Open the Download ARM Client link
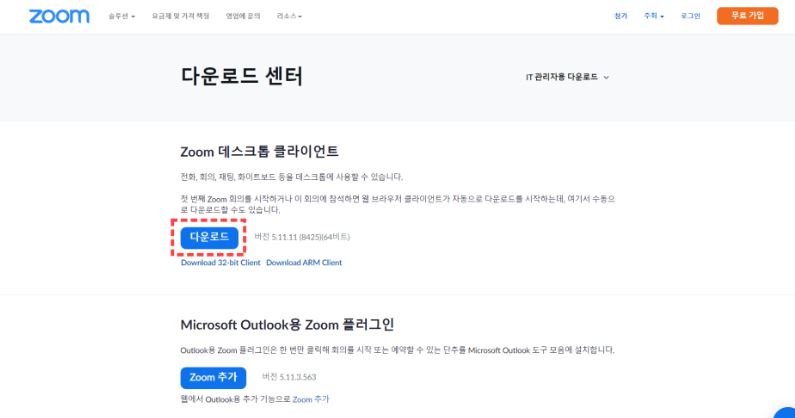795x418 pixels. click(304, 262)
